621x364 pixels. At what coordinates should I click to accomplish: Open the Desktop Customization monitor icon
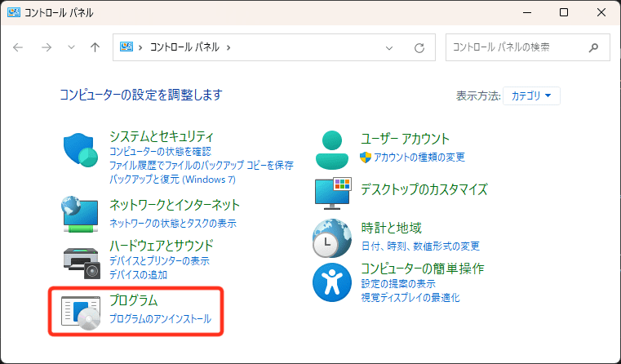point(333,193)
